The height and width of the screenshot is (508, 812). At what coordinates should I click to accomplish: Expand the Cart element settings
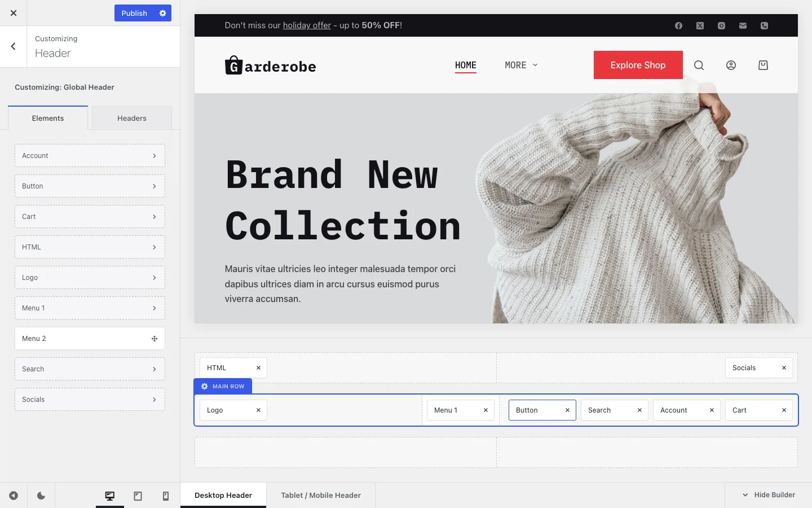[90, 216]
